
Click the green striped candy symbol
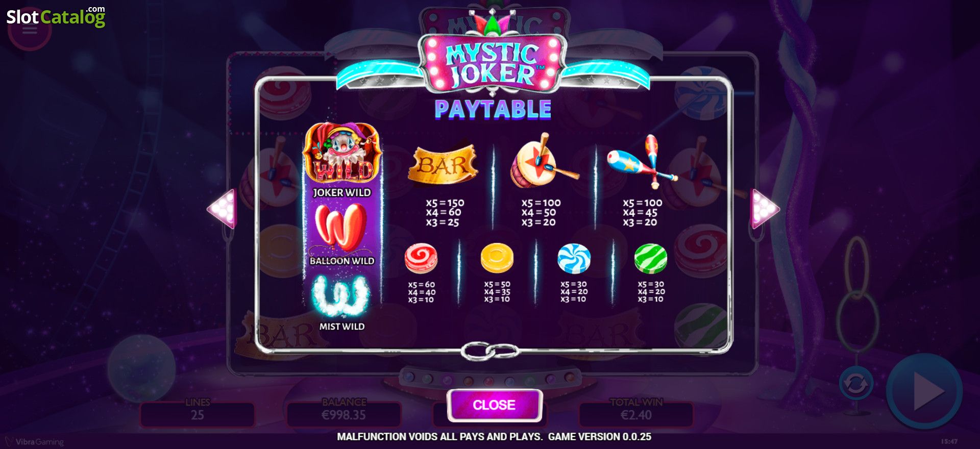[651, 258]
